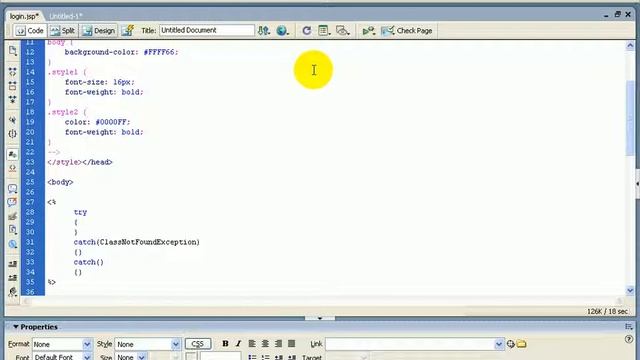This screenshot has height=360, width=640.
Task: Click the Properties panel help icon
Action: (x=629, y=339)
